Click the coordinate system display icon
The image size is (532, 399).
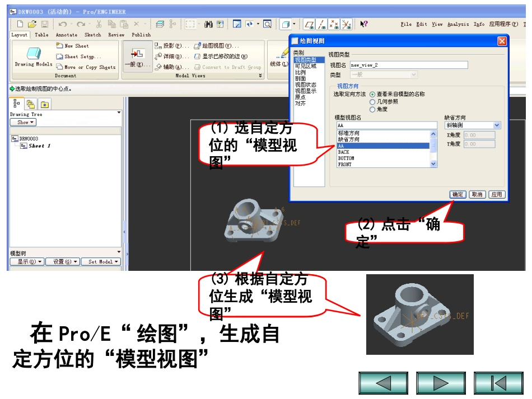pos(347,24)
